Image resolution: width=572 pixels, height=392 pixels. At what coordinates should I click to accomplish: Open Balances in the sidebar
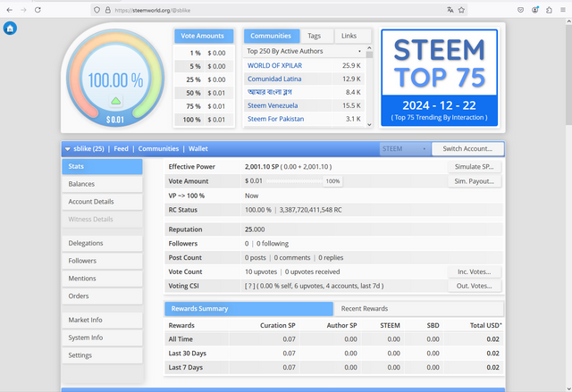102,184
